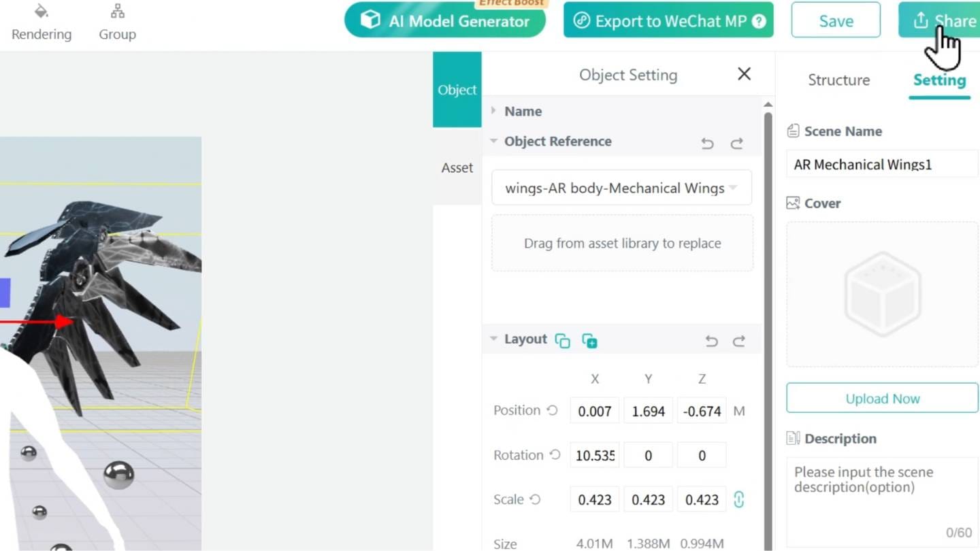
Task: Copy layout values with the copy icon
Action: (562, 341)
